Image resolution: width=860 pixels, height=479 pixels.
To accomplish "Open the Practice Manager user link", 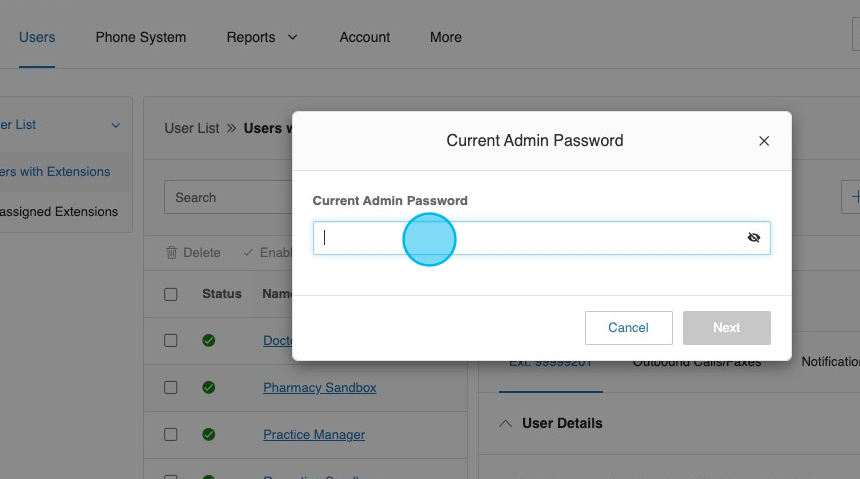I will [x=314, y=435].
